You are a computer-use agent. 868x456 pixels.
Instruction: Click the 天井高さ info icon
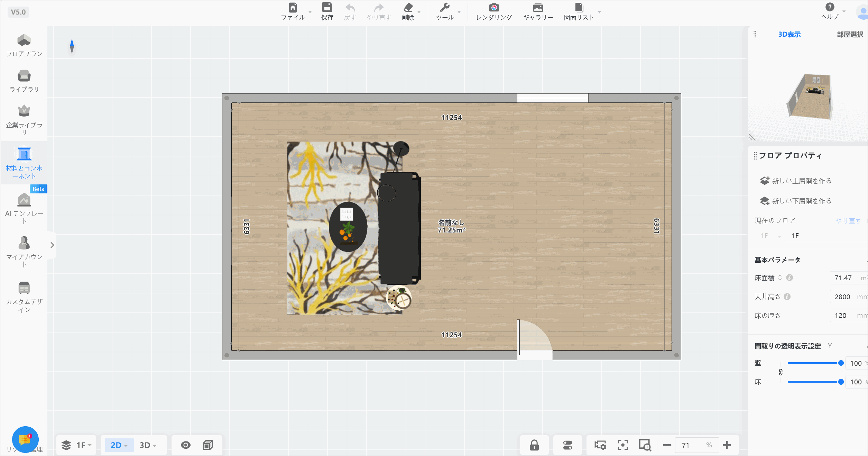(x=787, y=297)
